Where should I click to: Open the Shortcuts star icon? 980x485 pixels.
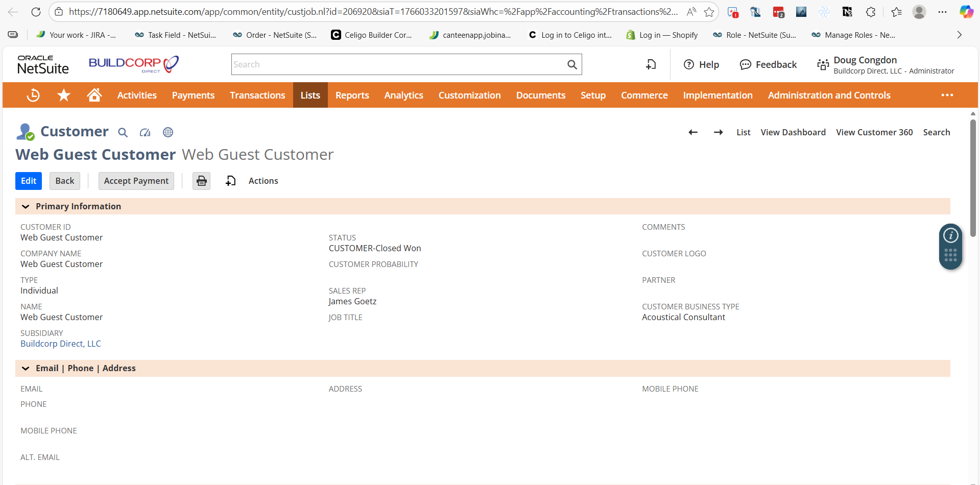(64, 95)
